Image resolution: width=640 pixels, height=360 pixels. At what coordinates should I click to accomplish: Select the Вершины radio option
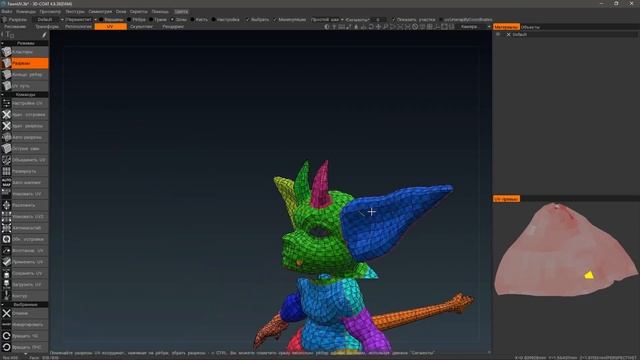pyautogui.click(x=101, y=20)
